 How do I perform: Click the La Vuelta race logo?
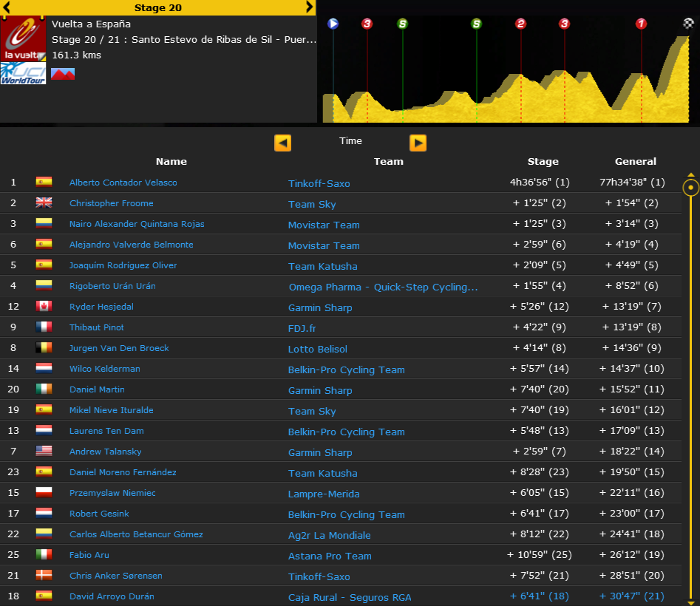23,39
